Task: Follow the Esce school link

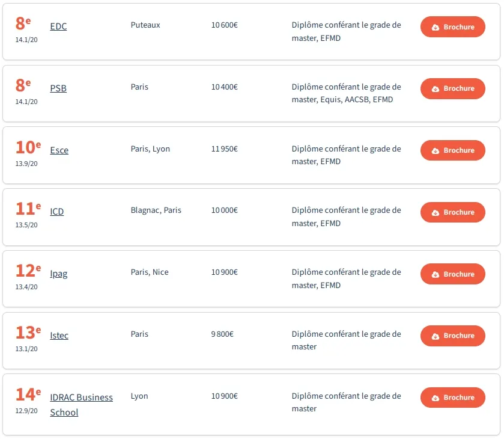Action: click(59, 150)
